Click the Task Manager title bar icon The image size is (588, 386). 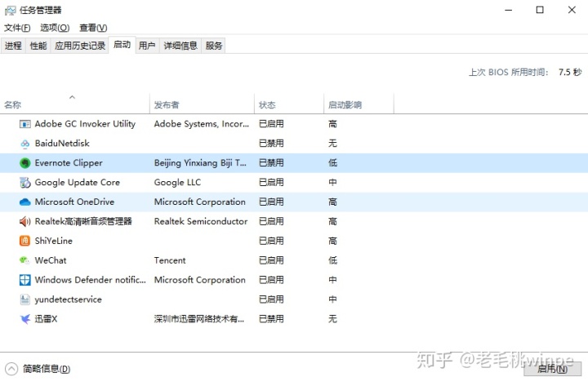point(10,10)
